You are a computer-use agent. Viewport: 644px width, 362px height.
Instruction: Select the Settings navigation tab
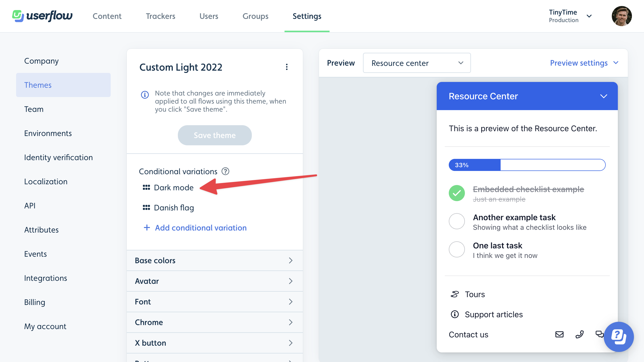tap(306, 16)
